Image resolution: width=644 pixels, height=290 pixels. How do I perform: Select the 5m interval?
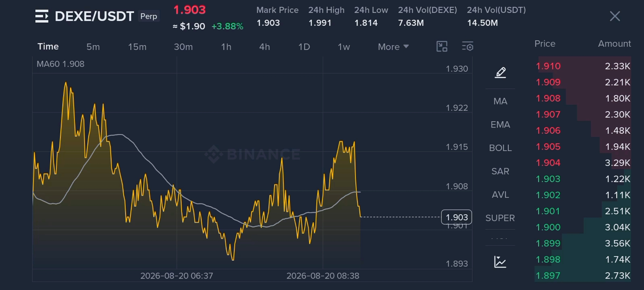tap(93, 47)
